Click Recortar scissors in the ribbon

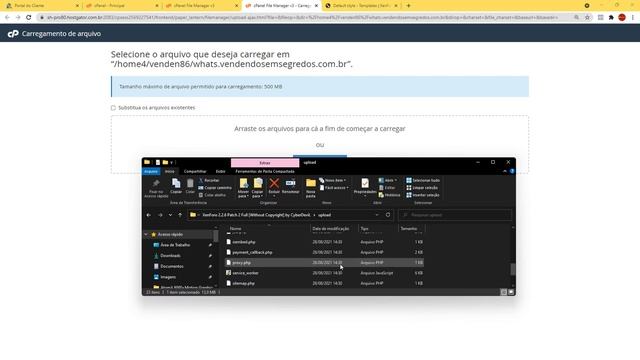tap(209, 180)
